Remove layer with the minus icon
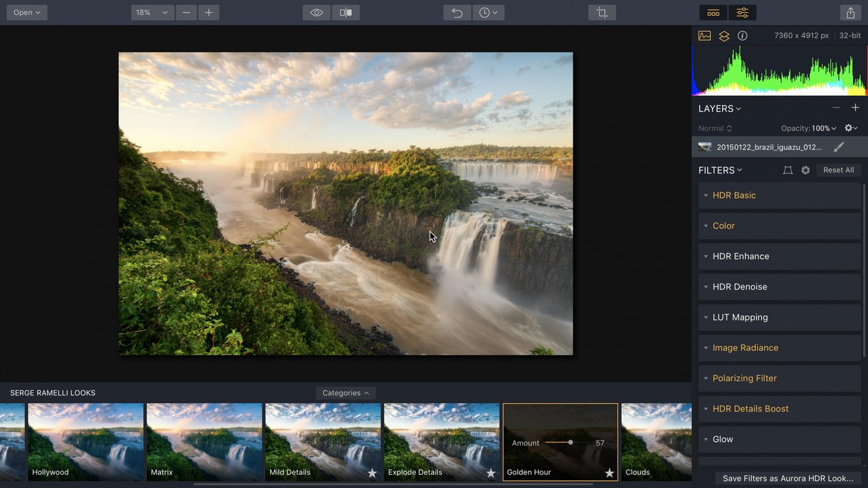Image resolution: width=868 pixels, height=488 pixels. (x=836, y=108)
